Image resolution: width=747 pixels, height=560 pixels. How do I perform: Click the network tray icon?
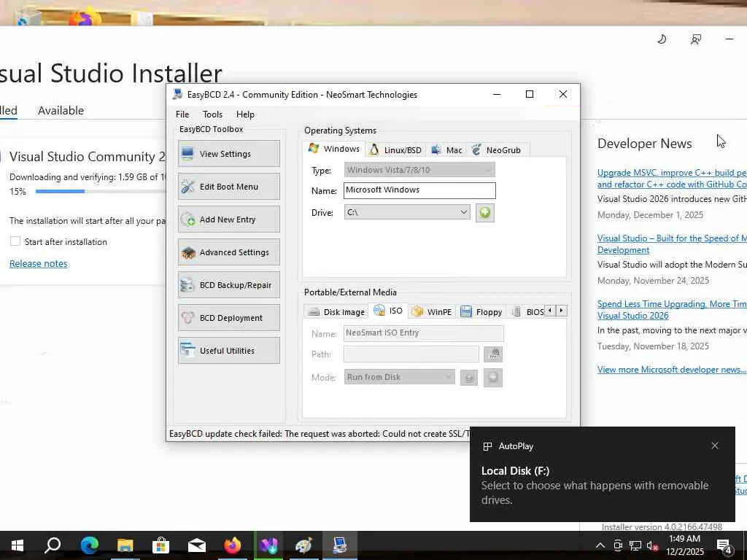pyautogui.click(x=635, y=545)
